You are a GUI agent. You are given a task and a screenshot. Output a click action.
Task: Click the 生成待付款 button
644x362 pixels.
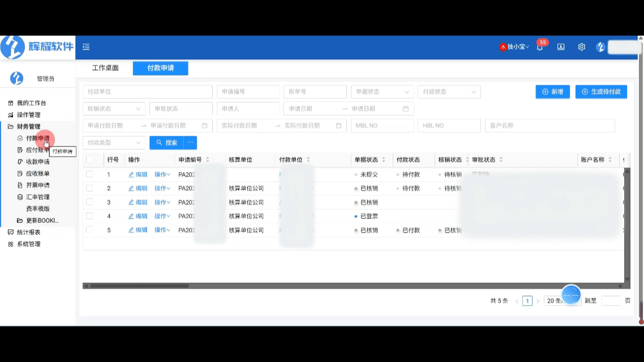(602, 92)
